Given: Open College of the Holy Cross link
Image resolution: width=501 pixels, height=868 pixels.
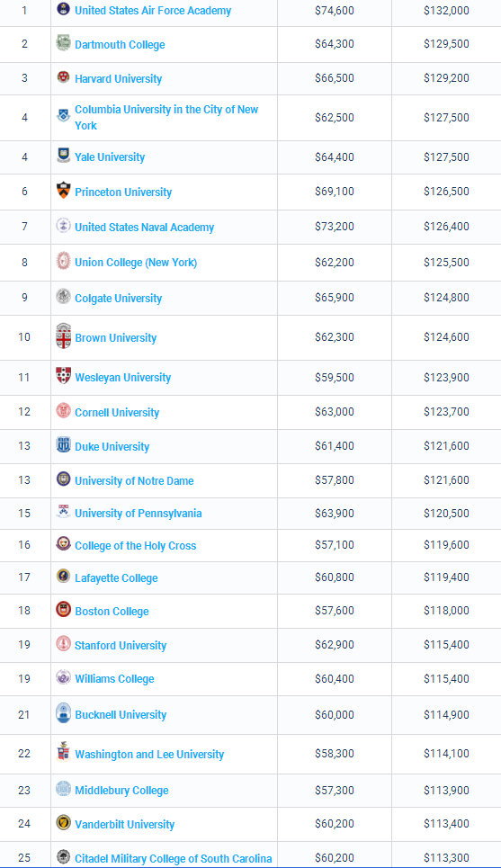Looking at the screenshot, I should pyautogui.click(x=136, y=546).
